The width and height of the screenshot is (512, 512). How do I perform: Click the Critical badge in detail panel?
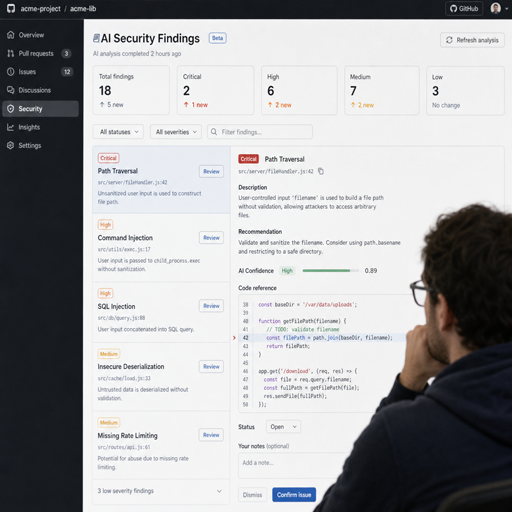pyautogui.click(x=248, y=159)
